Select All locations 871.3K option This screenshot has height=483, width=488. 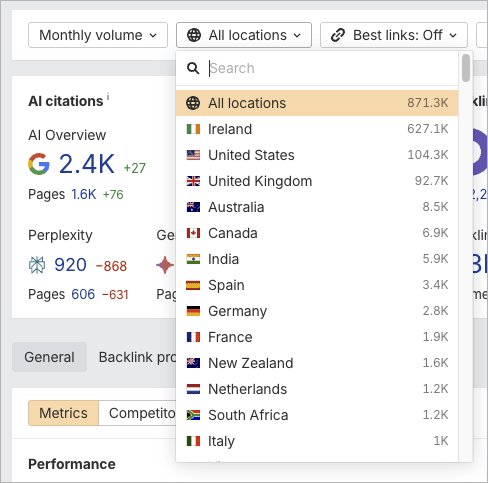[317, 103]
